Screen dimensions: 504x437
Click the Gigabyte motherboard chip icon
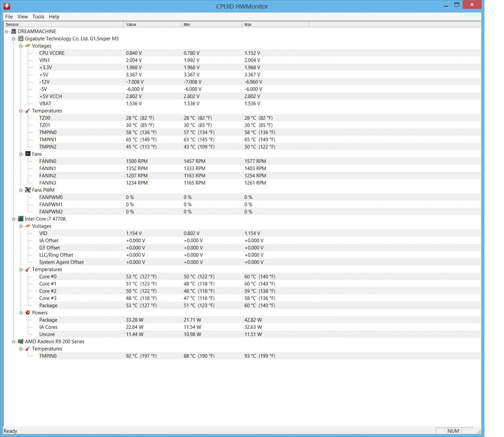(x=21, y=39)
